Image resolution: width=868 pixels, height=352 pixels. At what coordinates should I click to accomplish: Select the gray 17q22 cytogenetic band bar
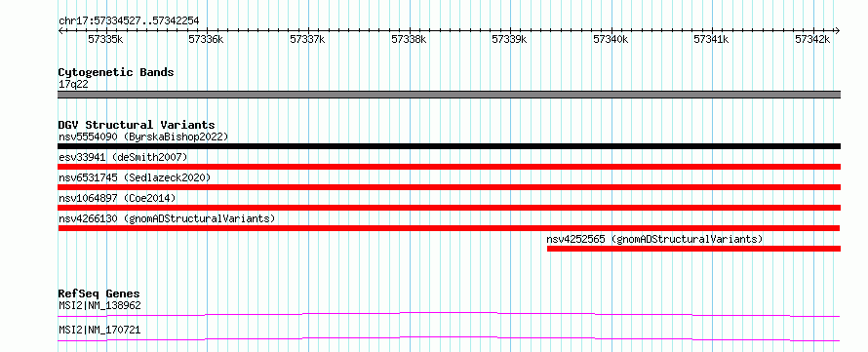[x=450, y=95]
